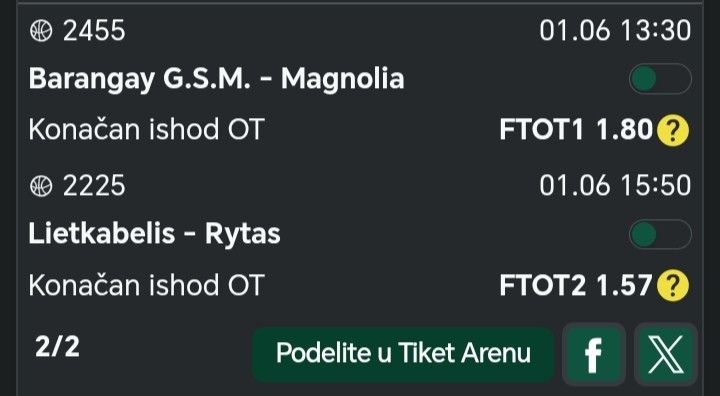This screenshot has height=396, width=720.
Task: Click the basketball icon beside 2455
Action: click(x=41, y=31)
